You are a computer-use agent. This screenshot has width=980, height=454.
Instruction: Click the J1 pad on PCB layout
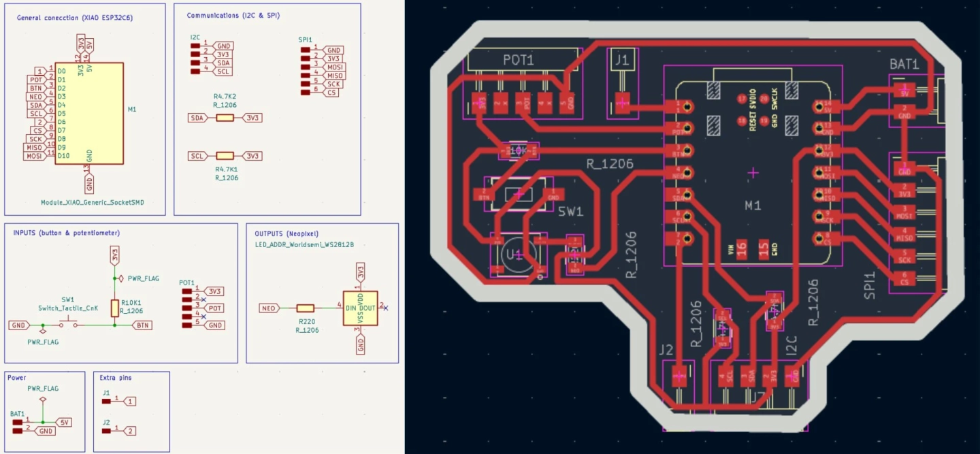coord(622,103)
